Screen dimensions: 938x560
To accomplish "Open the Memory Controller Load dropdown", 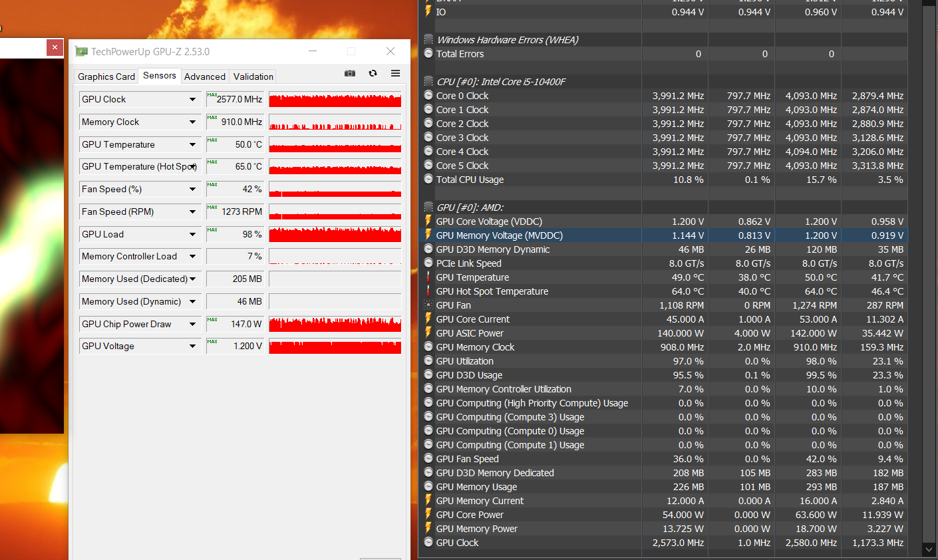I will pyautogui.click(x=192, y=257).
